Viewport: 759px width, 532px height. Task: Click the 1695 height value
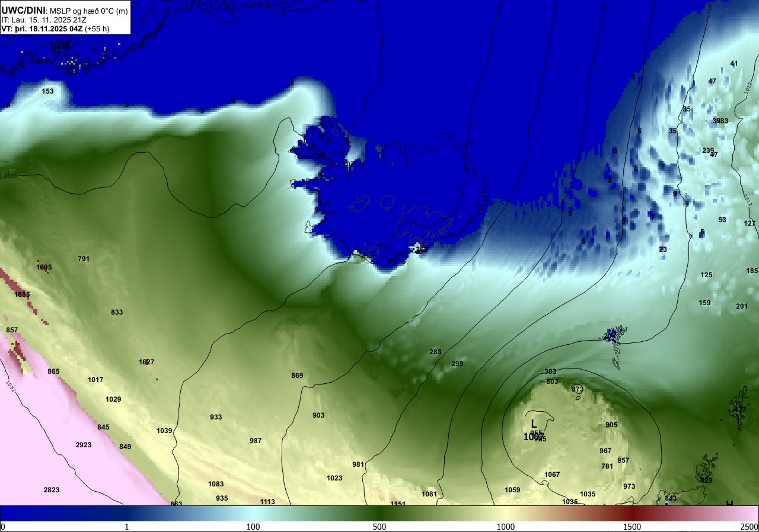coord(44,267)
